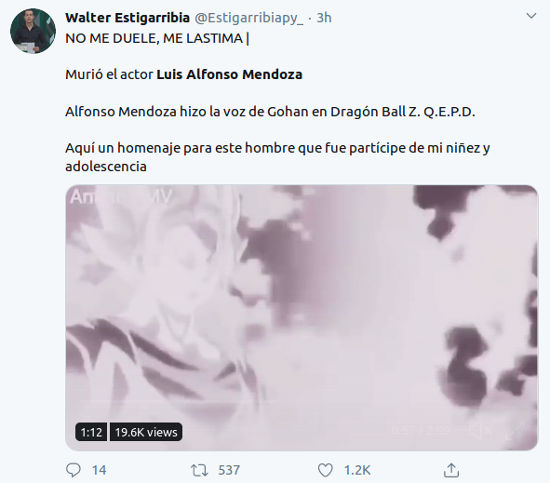Open the @Estigarribiapy_ handle link
This screenshot has width=550, height=483.
[249, 18]
